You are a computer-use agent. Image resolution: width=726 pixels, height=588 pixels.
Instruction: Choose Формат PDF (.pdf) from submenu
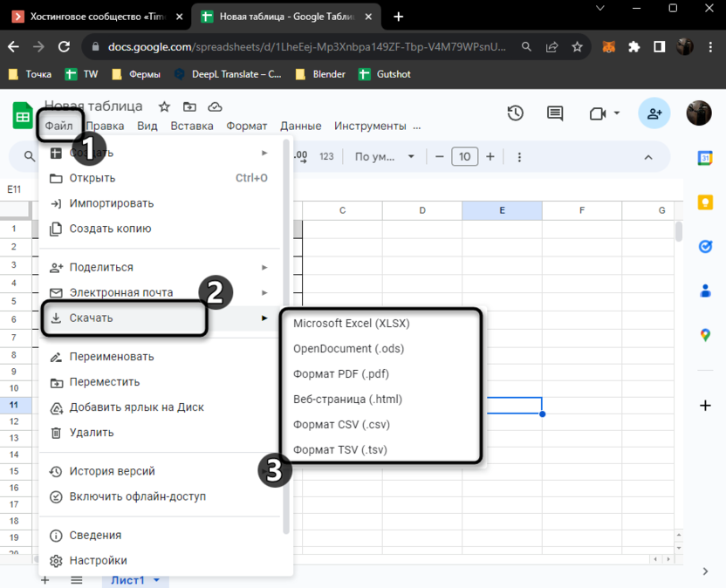point(341,373)
